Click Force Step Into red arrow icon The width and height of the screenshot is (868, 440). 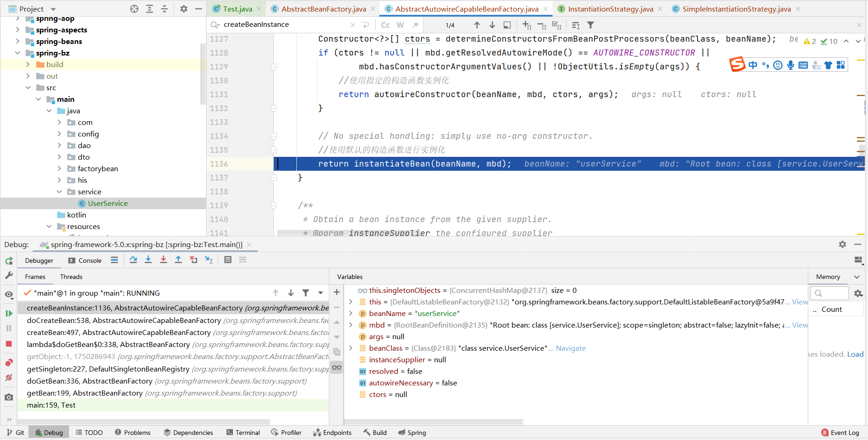click(x=164, y=260)
